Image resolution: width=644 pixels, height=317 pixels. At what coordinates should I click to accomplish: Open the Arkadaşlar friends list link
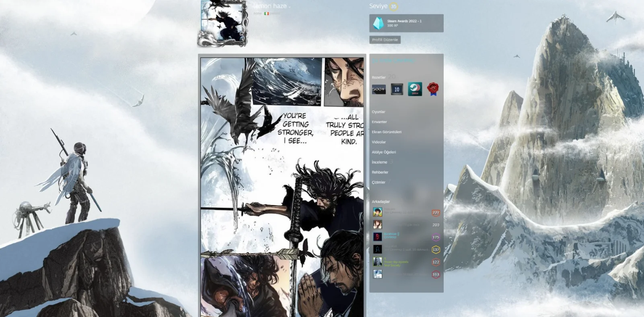pos(381,202)
